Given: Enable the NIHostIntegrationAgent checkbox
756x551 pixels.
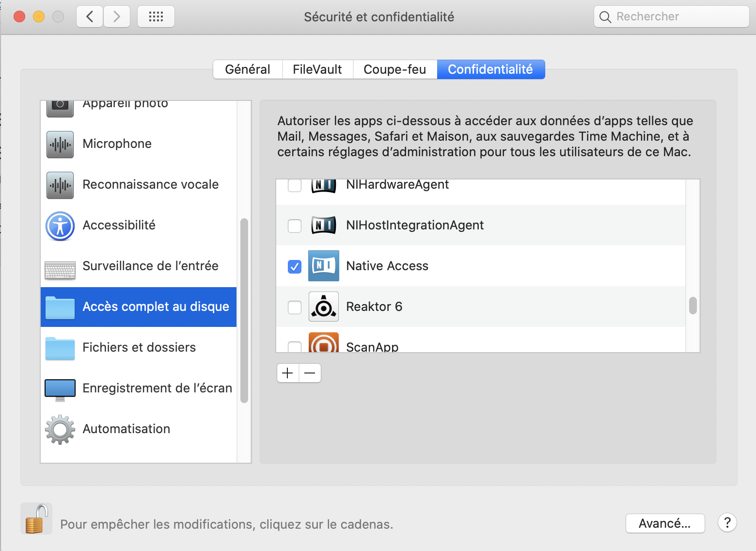Looking at the screenshot, I should click(295, 226).
